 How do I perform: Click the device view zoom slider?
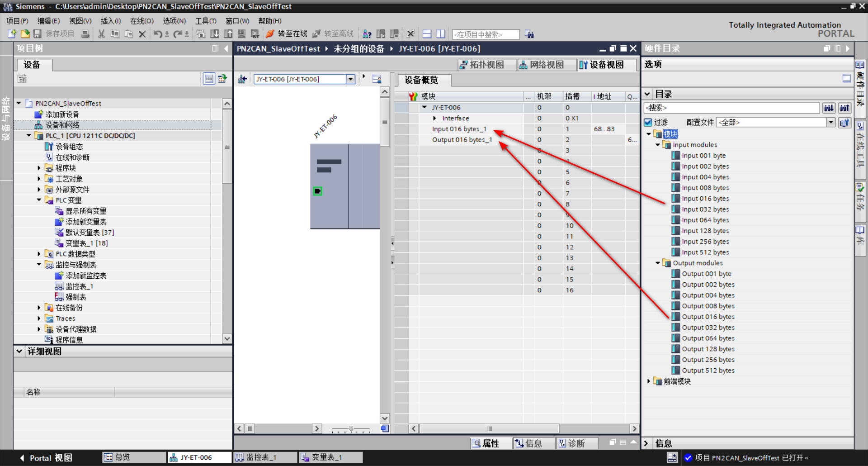351,428
